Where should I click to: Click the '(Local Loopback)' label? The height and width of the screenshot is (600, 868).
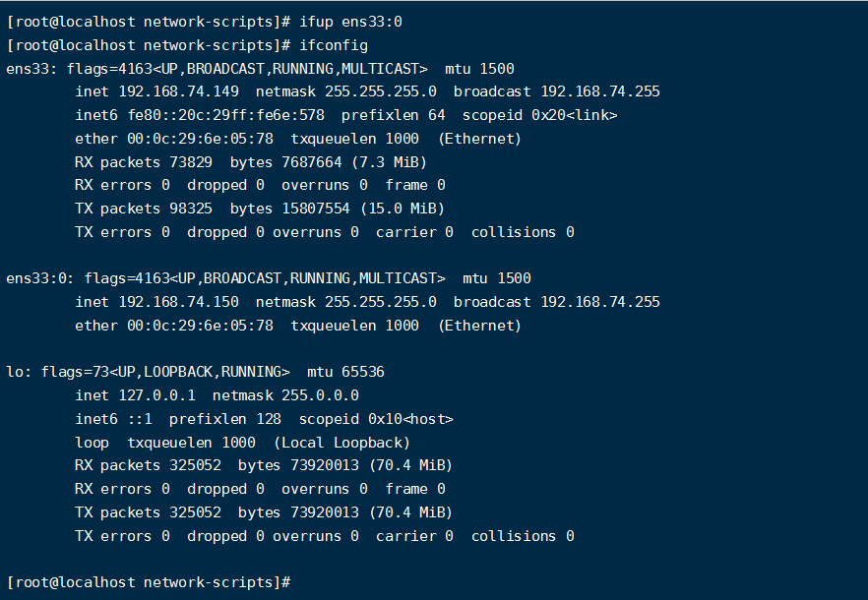click(x=342, y=443)
